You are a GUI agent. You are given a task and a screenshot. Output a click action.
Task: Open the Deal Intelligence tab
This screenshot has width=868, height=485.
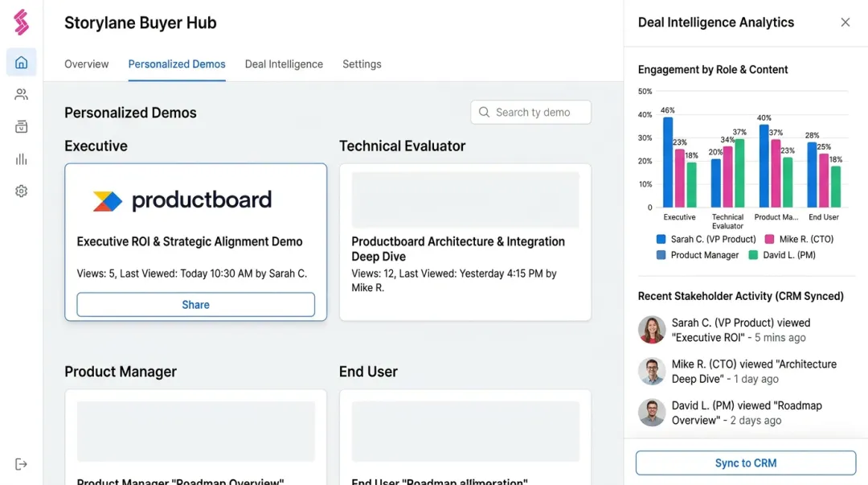tap(284, 64)
